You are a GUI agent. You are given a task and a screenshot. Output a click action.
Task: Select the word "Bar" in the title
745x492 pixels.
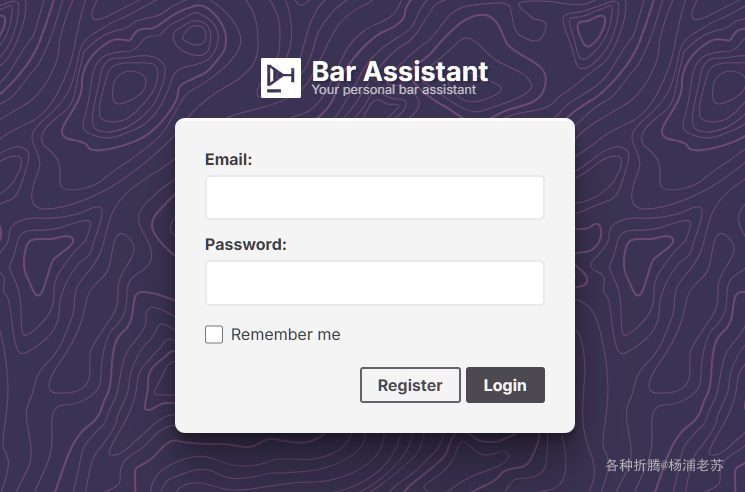click(x=334, y=72)
